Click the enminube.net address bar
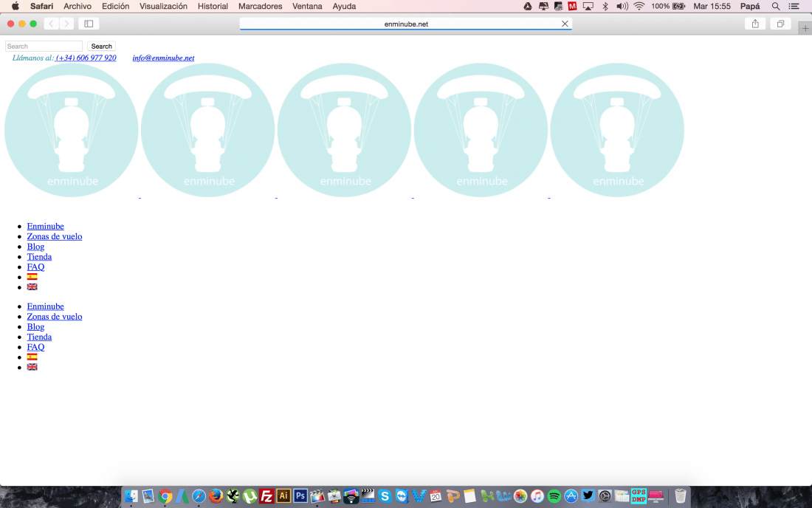Image resolution: width=812 pixels, height=508 pixels. (x=406, y=24)
